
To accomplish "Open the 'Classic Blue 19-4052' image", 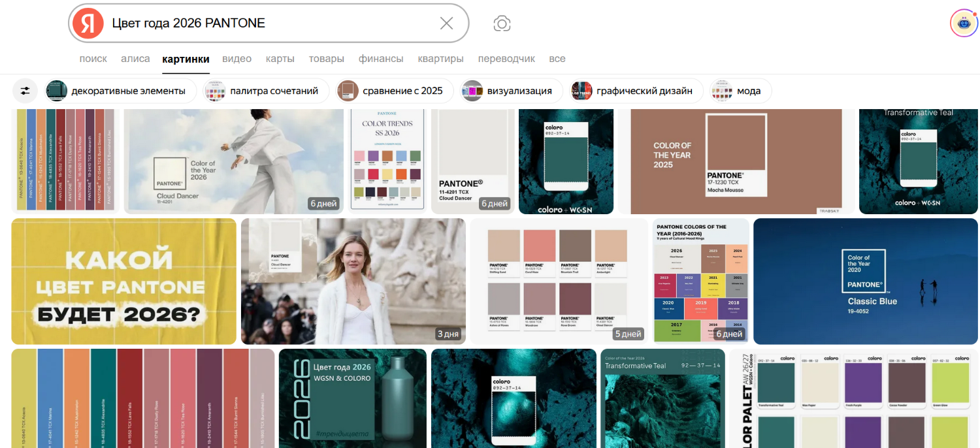I will [x=866, y=281].
